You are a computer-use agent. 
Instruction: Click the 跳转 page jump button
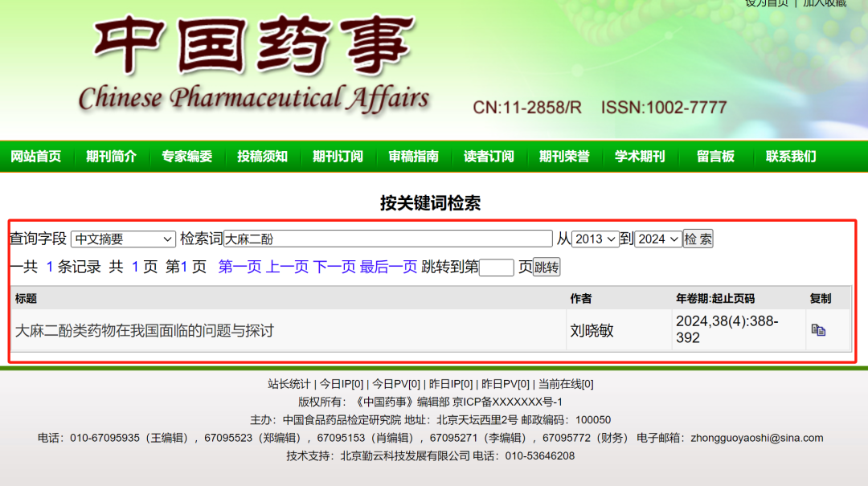[x=546, y=267]
